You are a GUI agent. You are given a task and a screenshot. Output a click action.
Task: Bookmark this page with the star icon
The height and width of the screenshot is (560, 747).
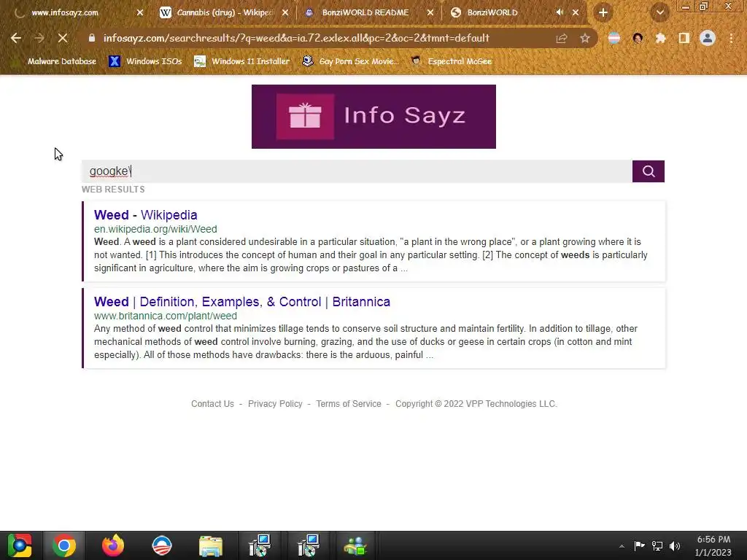(585, 39)
